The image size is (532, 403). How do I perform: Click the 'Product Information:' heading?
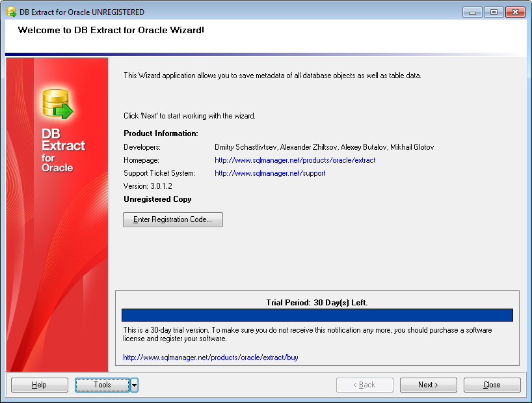[161, 133]
